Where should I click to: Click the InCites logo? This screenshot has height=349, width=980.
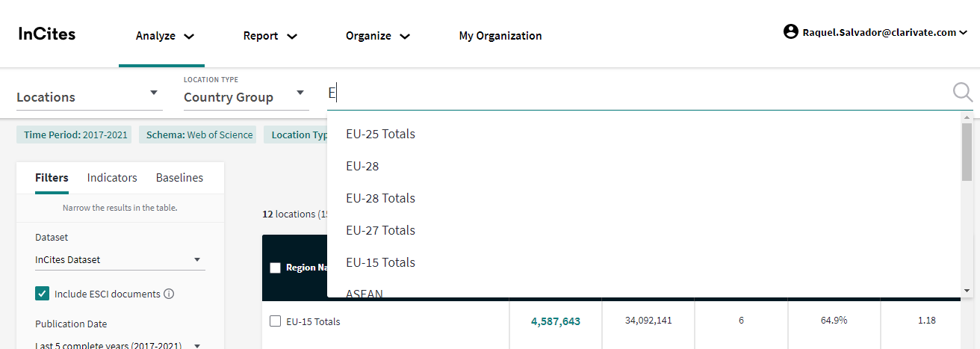pos(46,34)
